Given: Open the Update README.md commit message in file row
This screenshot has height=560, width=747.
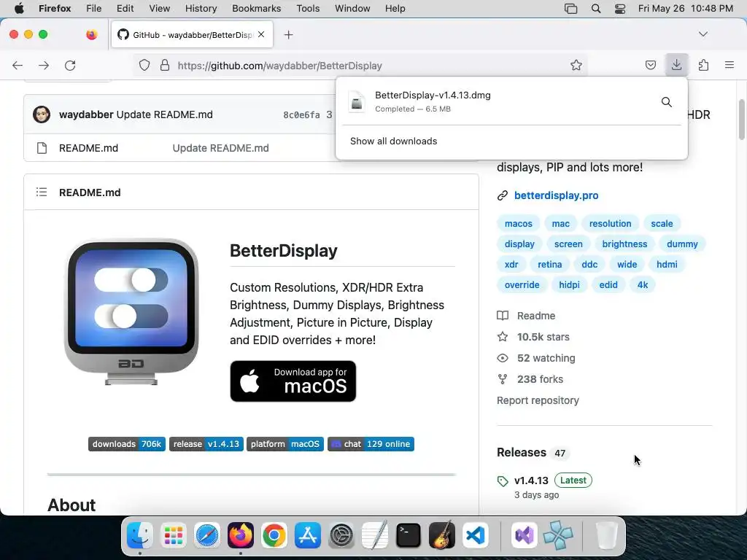Looking at the screenshot, I should click(220, 148).
